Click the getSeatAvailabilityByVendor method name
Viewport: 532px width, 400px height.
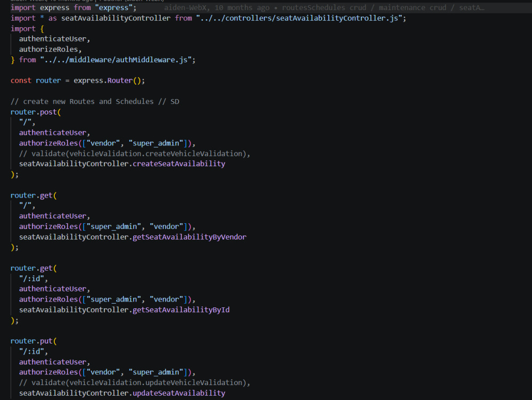tap(189, 237)
